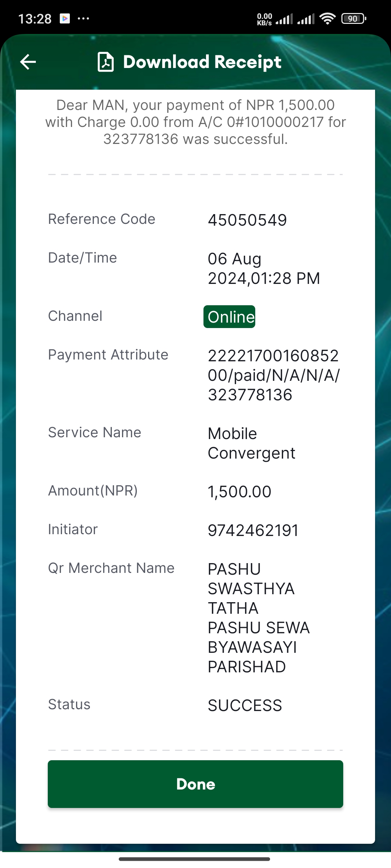
Task: Tap the Qr Merchant Name value
Action: click(x=258, y=618)
